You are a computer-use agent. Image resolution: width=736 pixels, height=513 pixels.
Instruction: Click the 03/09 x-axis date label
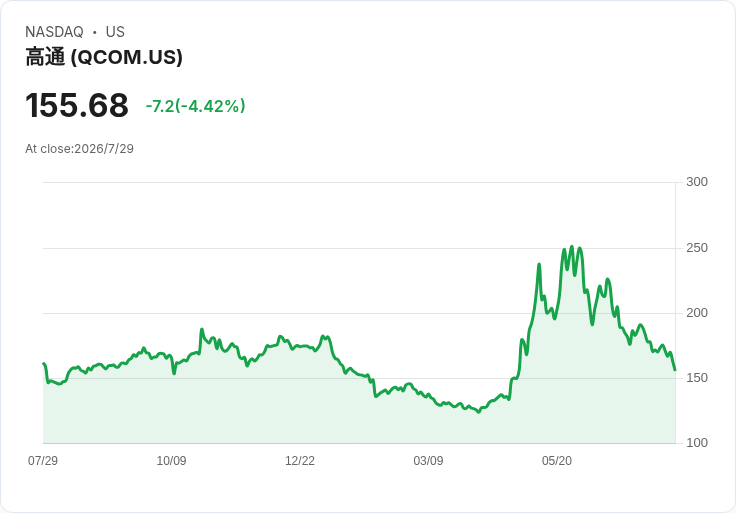pyautogui.click(x=428, y=461)
